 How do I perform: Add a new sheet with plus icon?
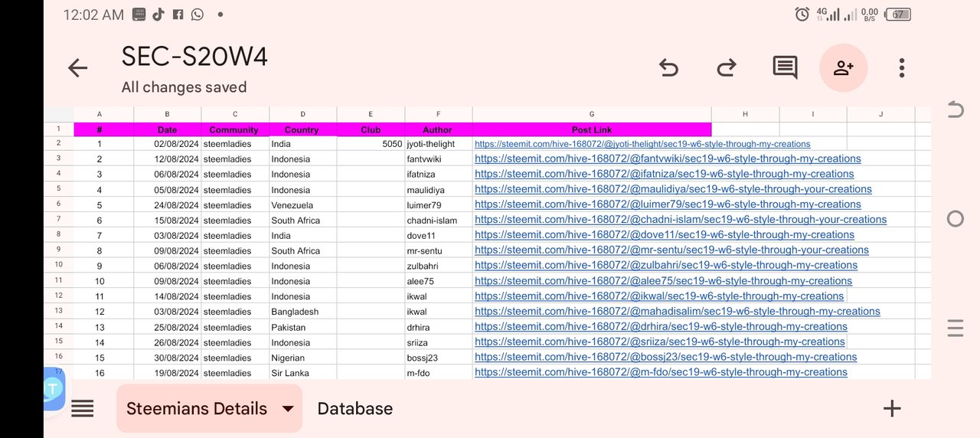pos(892,408)
